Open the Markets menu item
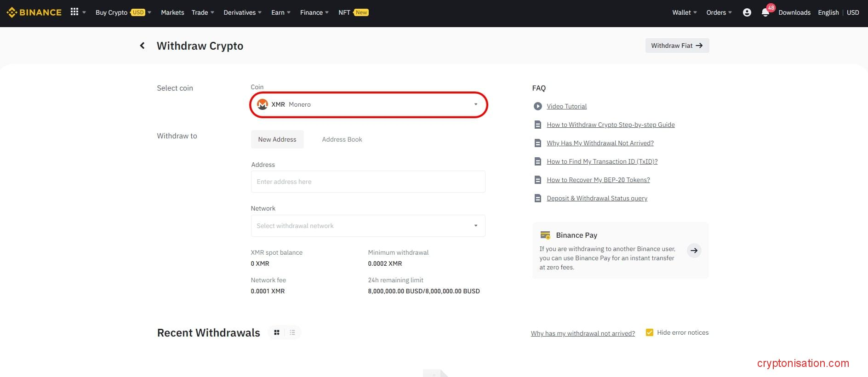This screenshot has height=377, width=868. tap(172, 12)
